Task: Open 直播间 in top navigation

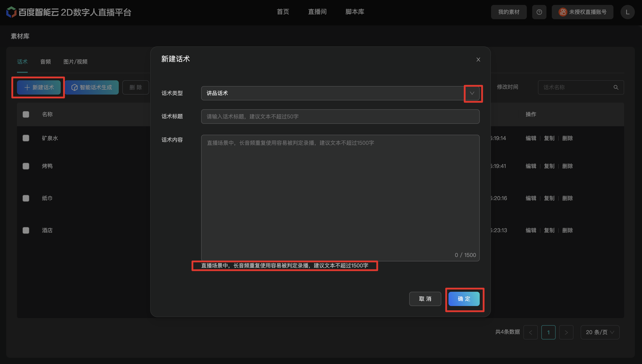Action: [317, 12]
